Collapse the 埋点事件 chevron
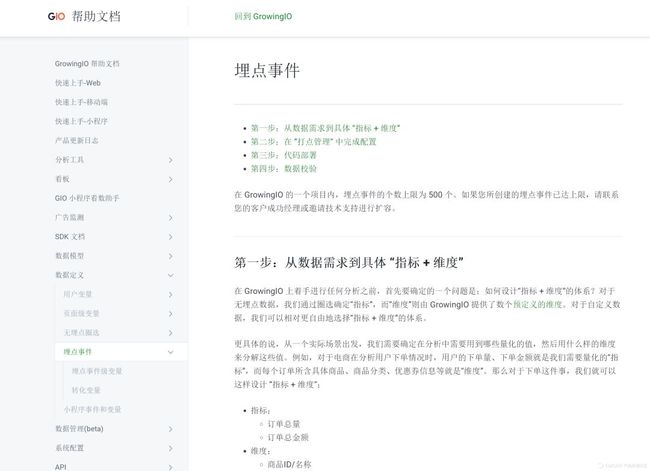 point(171,352)
